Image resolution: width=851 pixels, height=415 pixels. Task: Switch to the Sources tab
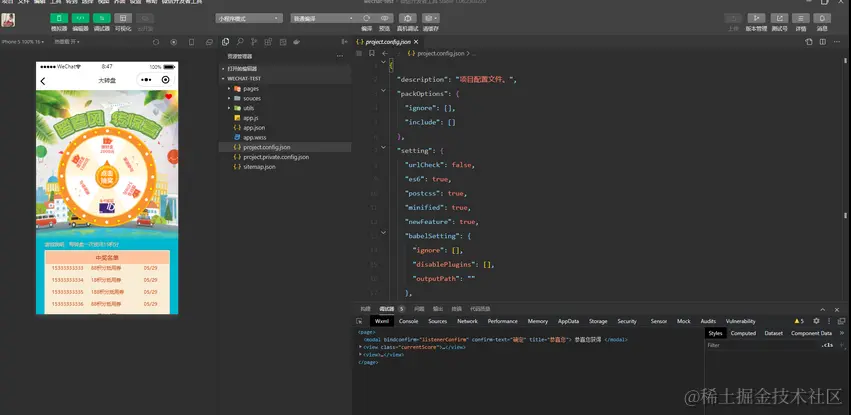tap(437, 321)
